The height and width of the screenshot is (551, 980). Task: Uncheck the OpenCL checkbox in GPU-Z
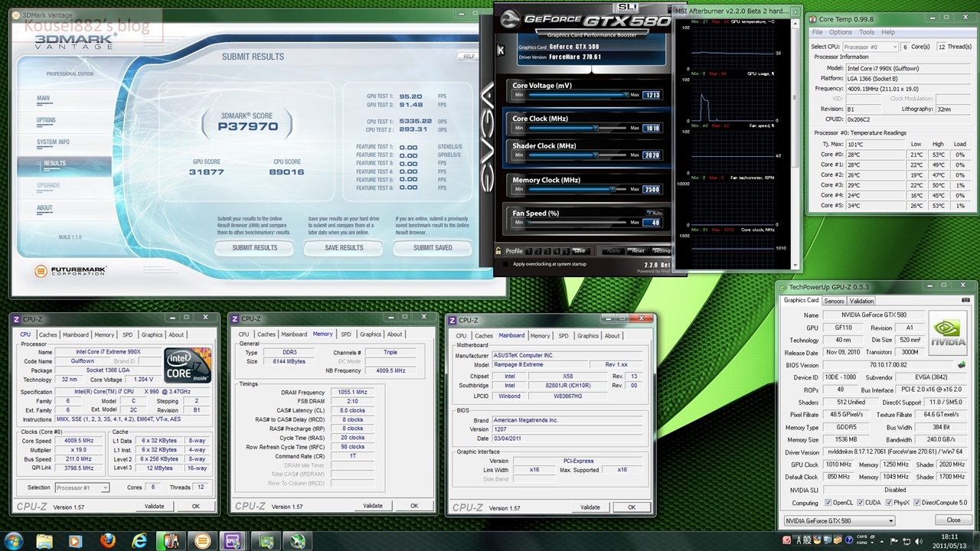[829, 503]
